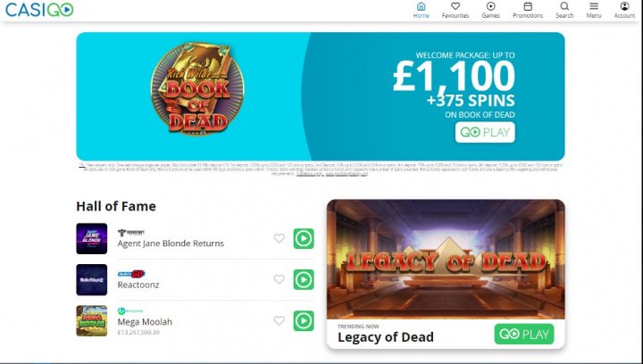
Task: Select the Mega Moolah game thumbnail
Action: pos(91,320)
